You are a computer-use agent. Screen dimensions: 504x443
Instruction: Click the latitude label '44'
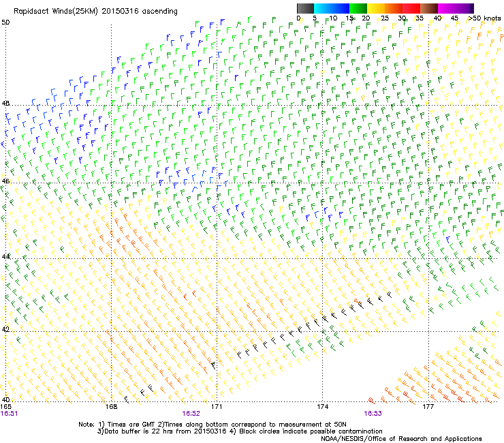[x=5, y=256]
